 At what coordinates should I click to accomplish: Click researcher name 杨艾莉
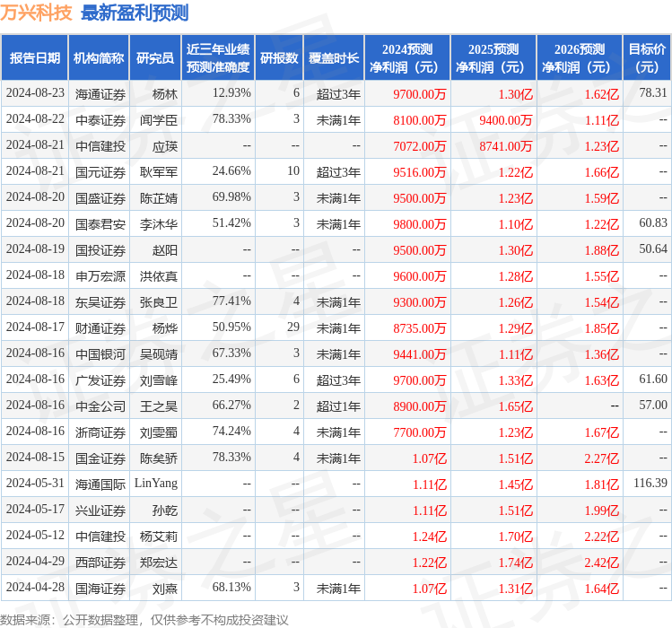(159, 536)
